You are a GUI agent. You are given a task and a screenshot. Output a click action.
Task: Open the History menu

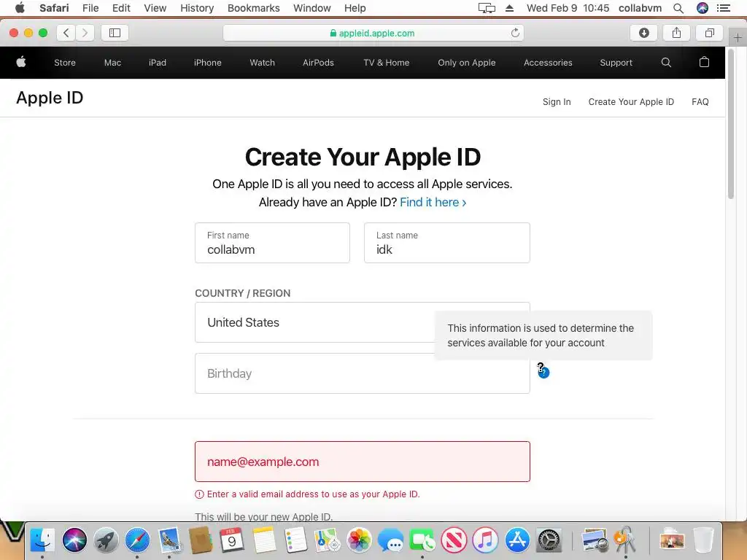click(x=197, y=8)
